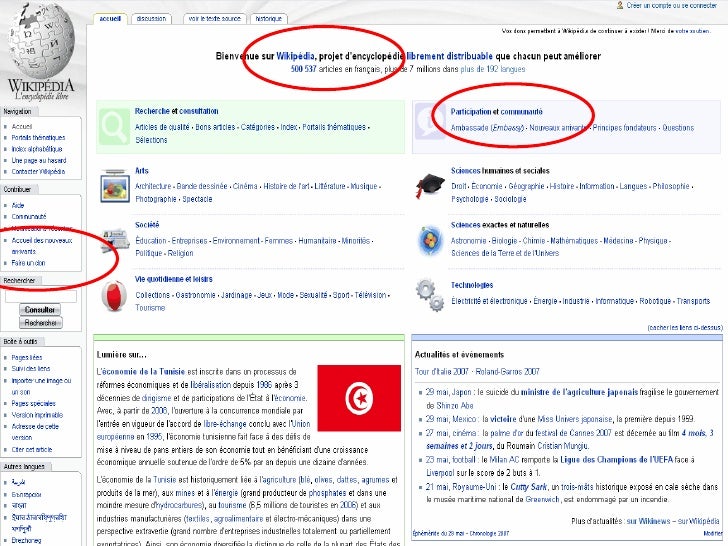The image size is (728, 546).
Task: Click the Consulter button
Action: pyautogui.click(x=40, y=310)
